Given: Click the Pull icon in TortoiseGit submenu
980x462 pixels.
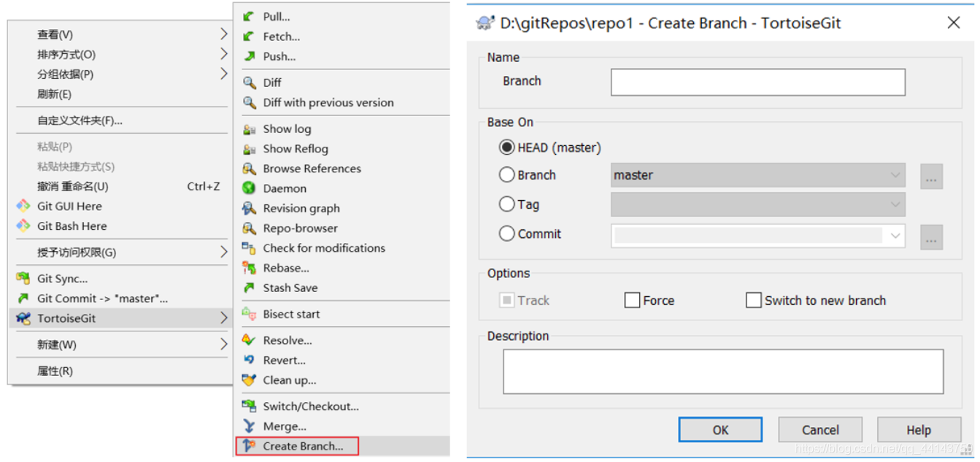Looking at the screenshot, I should click(250, 16).
